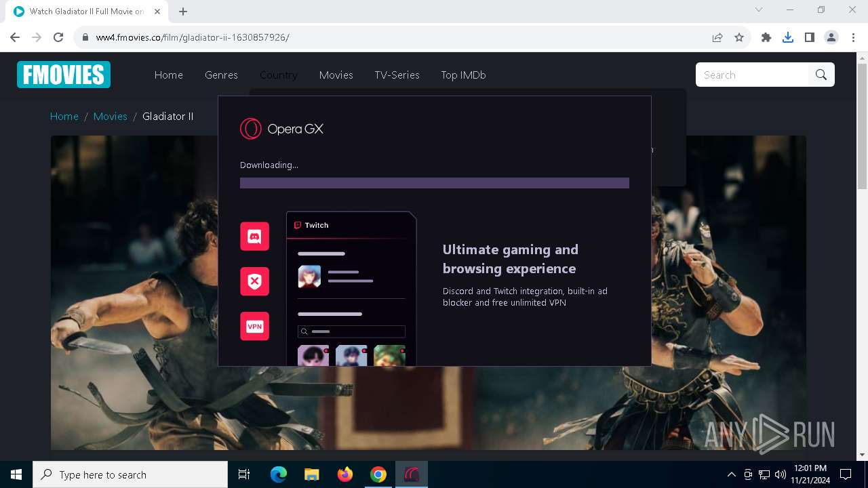Screen dimensions: 868x488
Task: Open the Extensions puzzle icon
Action: click(x=766, y=37)
